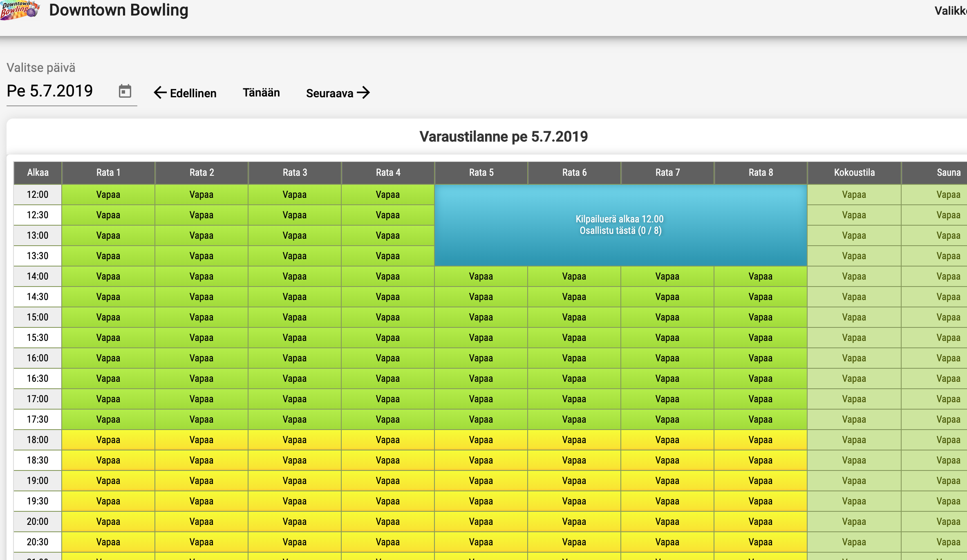
Task: Select the Rata 1 column header
Action: click(x=108, y=172)
